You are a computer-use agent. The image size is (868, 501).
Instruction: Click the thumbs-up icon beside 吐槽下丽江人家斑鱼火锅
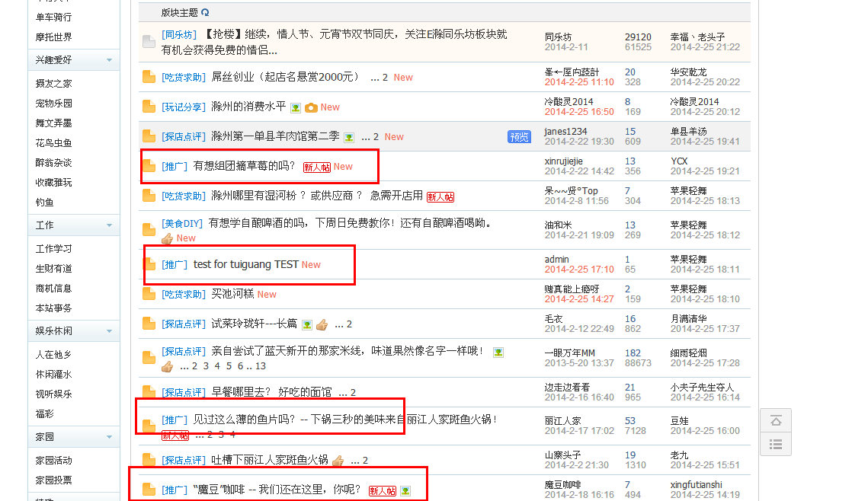[x=338, y=461]
